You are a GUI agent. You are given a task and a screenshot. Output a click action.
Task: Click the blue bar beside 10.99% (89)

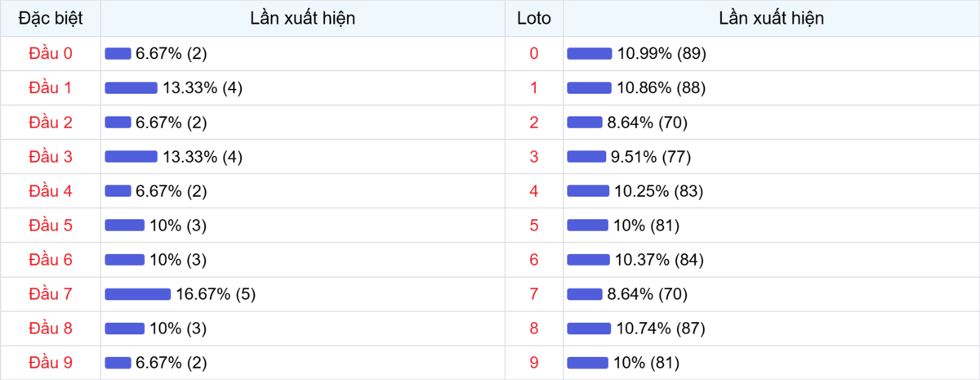point(589,54)
